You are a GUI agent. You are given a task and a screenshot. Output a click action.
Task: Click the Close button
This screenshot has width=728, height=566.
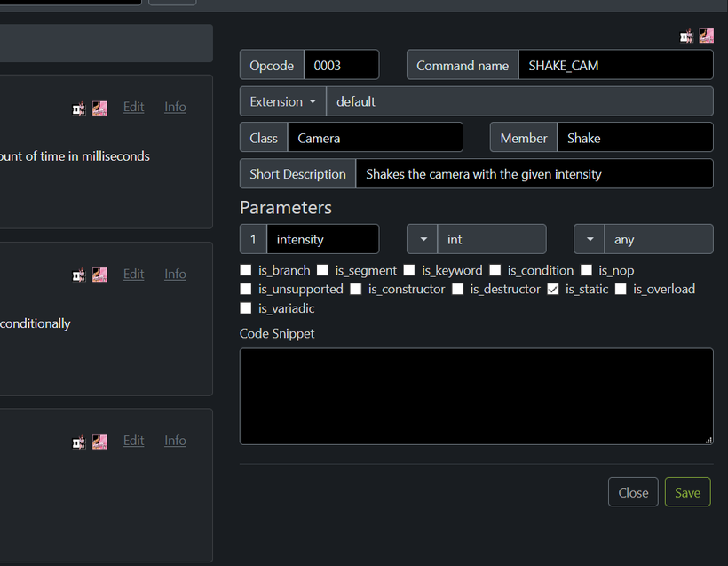633,492
